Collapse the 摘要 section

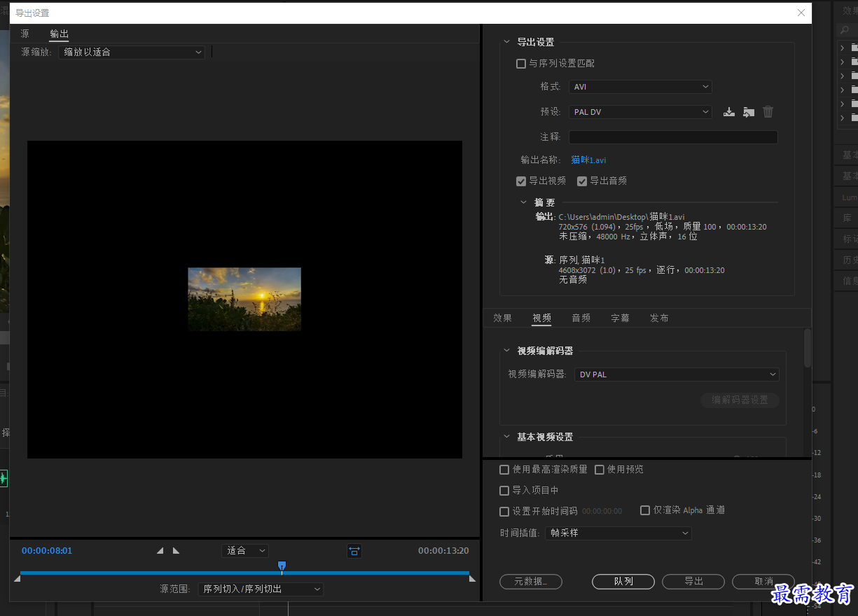[x=524, y=202]
